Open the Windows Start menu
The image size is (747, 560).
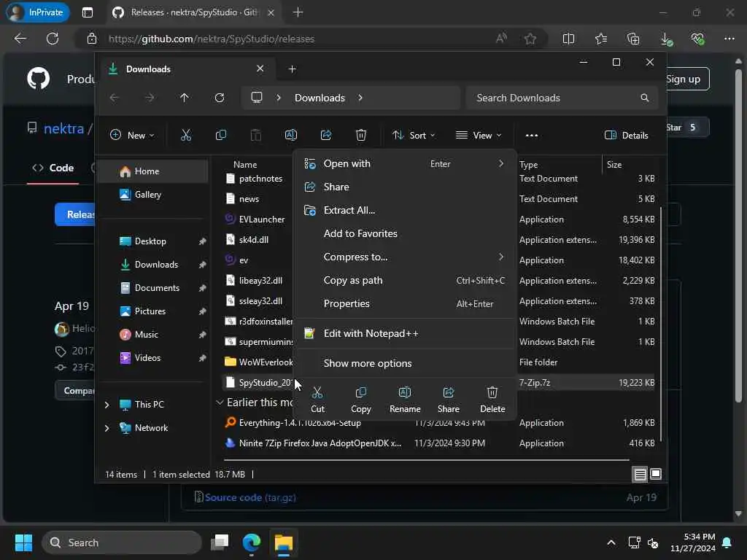(x=23, y=542)
